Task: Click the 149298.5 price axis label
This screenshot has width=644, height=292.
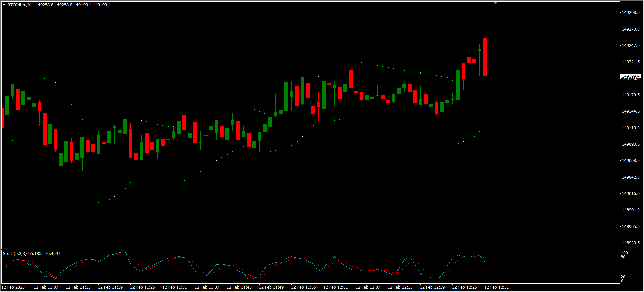Action: [x=631, y=13]
